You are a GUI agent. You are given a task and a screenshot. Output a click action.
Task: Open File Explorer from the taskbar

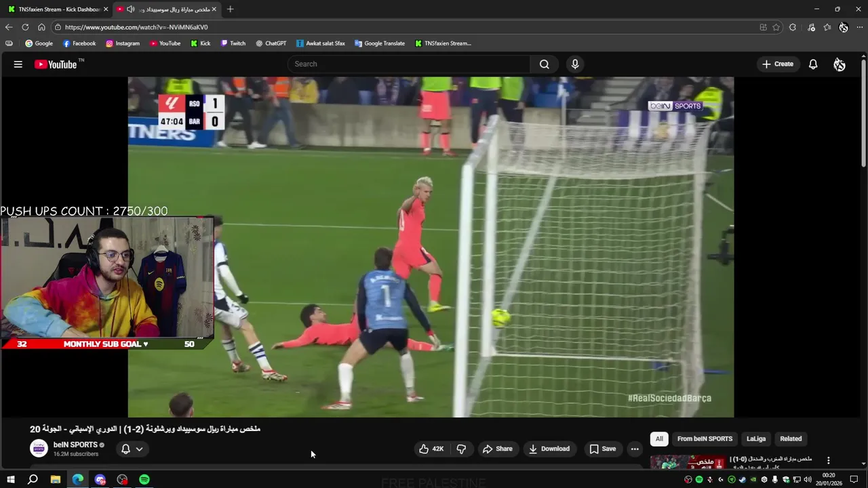point(56,479)
